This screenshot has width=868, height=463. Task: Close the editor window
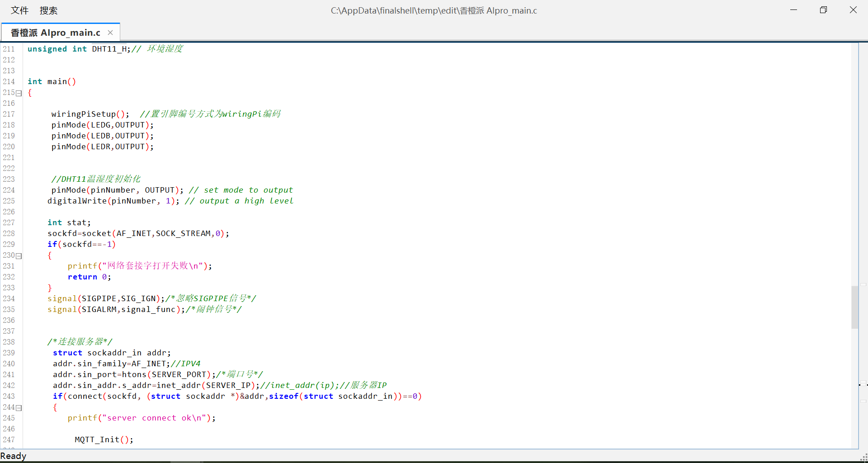coord(853,10)
